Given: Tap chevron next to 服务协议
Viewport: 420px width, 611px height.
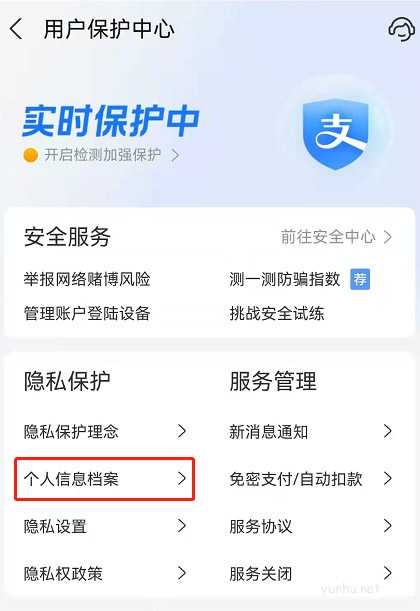Looking at the screenshot, I should [387, 526].
